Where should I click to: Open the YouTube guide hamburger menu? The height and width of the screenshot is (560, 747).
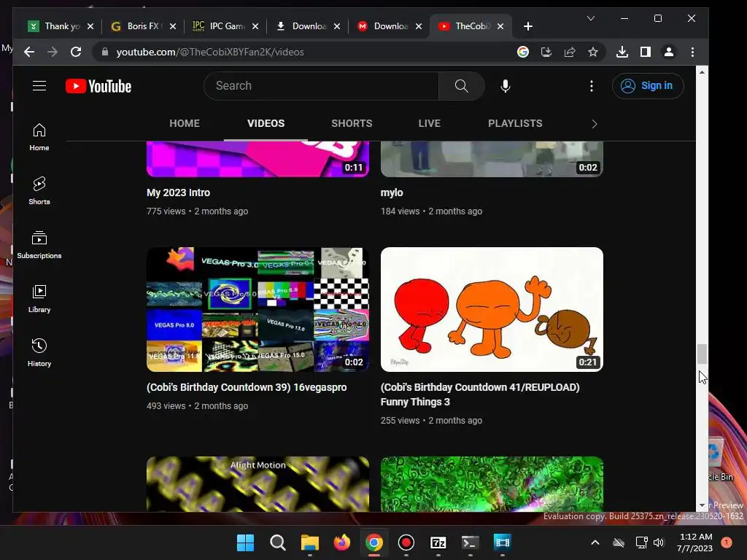[x=39, y=86]
